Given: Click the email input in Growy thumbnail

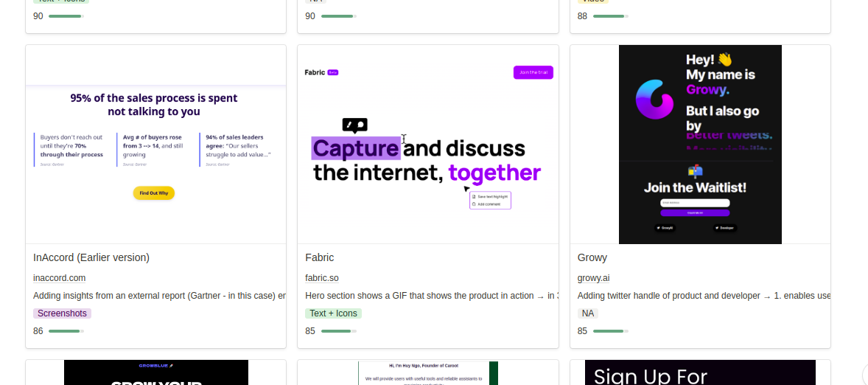Looking at the screenshot, I should tap(695, 203).
